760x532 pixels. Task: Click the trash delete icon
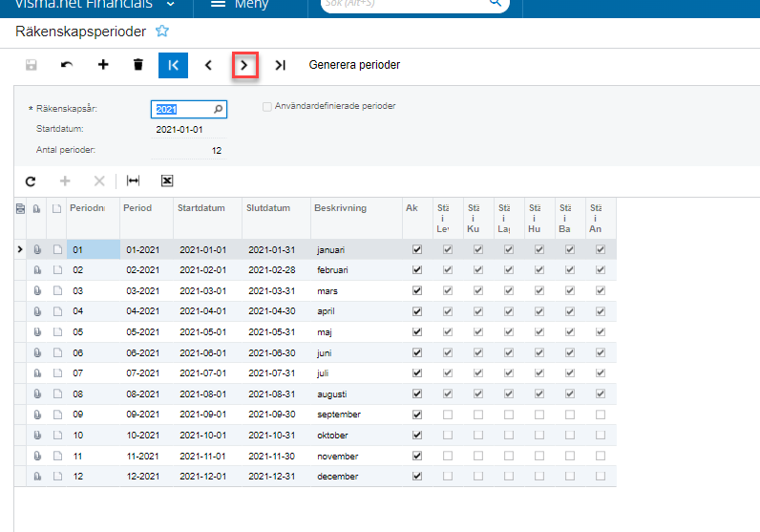click(x=138, y=65)
